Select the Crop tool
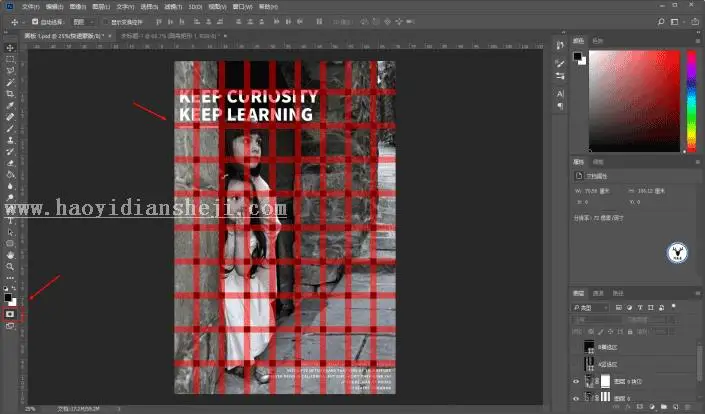This screenshot has width=705, height=414. [x=10, y=94]
